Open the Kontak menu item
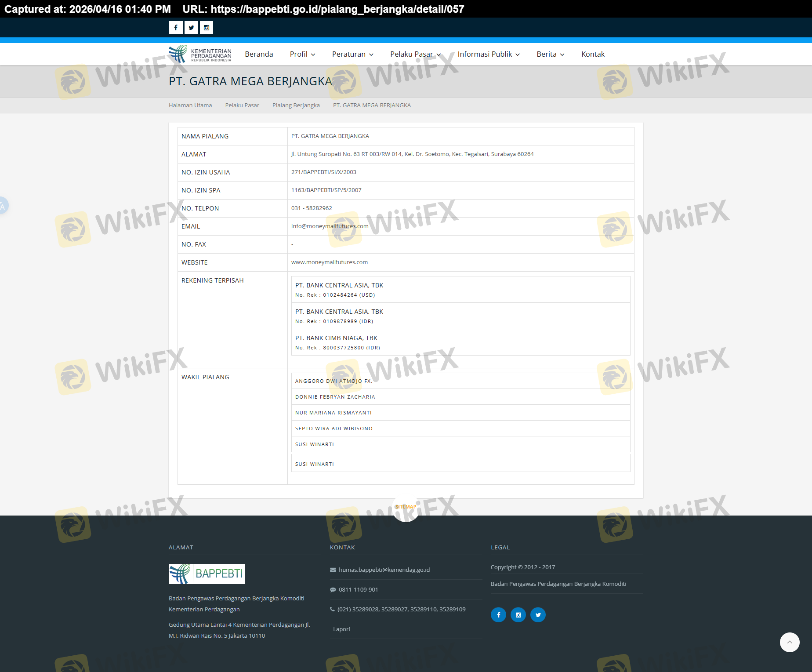The width and height of the screenshot is (812, 672). click(593, 54)
